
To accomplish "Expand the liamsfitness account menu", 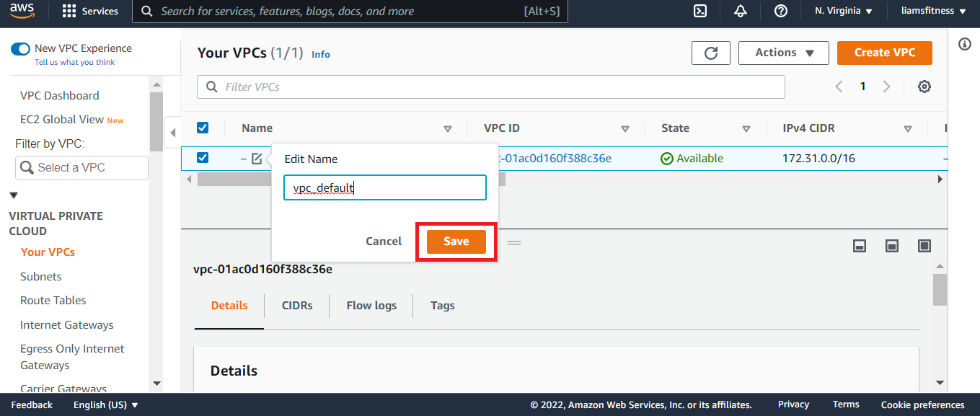I will (x=937, y=11).
